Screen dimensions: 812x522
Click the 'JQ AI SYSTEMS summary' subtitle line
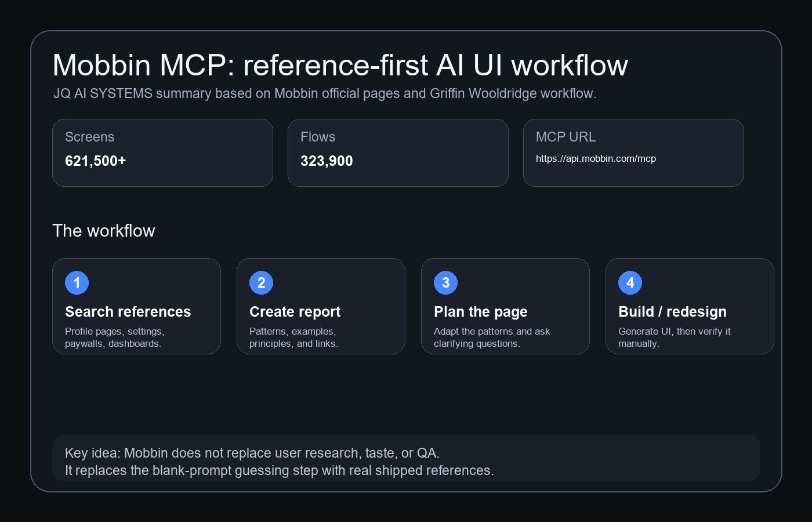click(x=325, y=93)
